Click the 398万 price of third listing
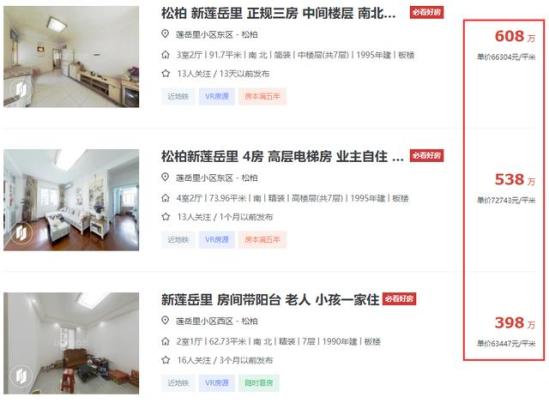Viewport: 549px width, 403px height. pos(515,323)
